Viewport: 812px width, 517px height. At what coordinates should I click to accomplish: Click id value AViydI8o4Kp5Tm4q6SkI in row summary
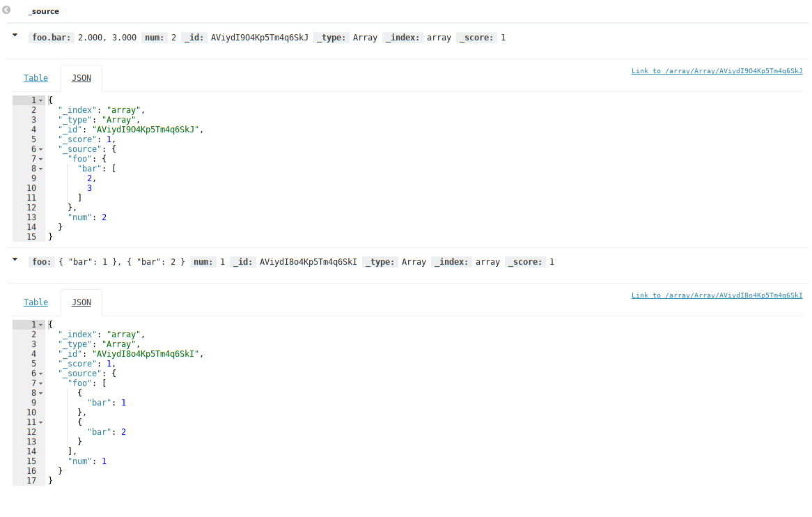[x=308, y=261]
